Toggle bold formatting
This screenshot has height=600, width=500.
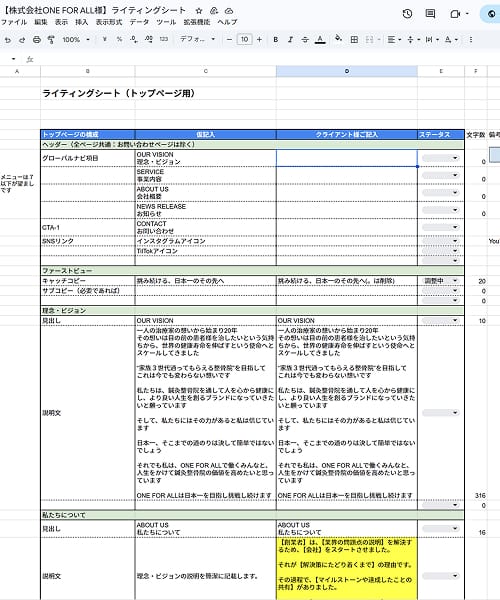[275, 39]
